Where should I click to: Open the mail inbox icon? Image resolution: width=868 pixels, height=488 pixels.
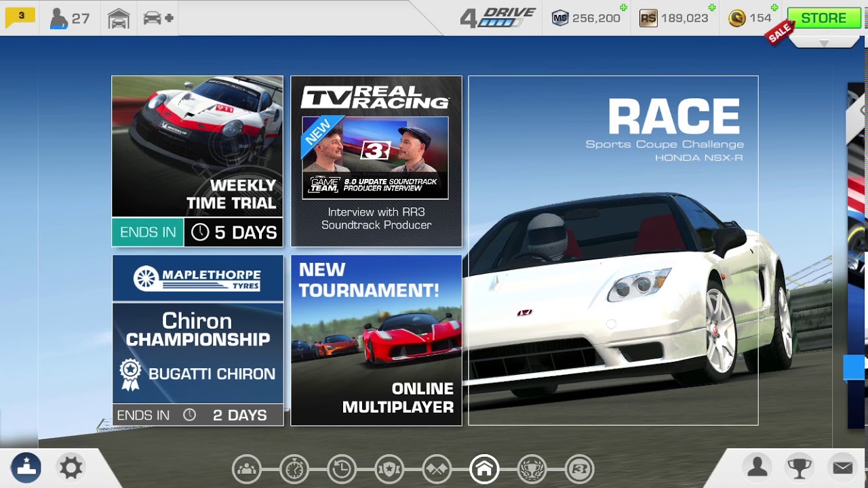tap(842, 468)
